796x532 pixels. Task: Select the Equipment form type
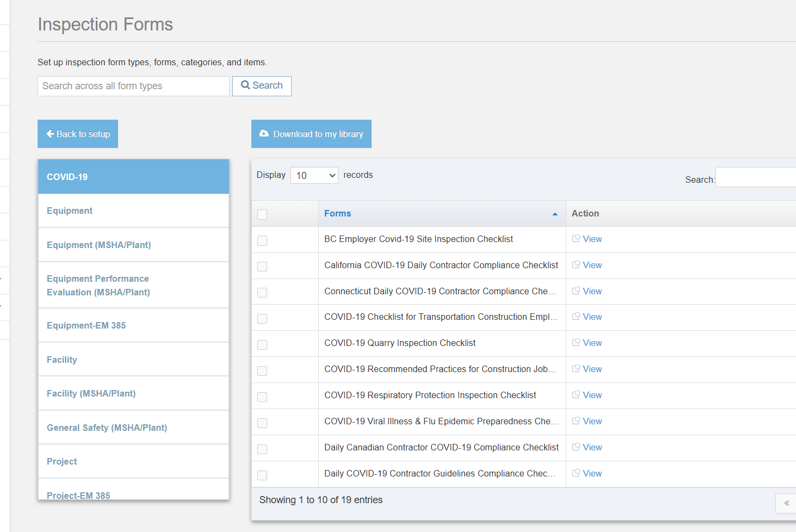pos(133,211)
